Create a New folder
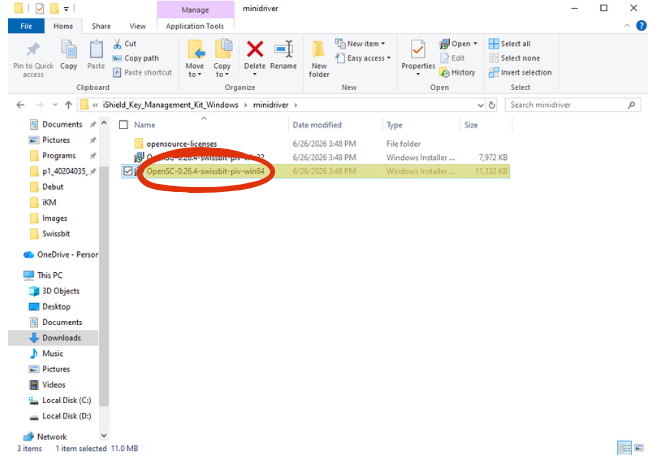The width and height of the screenshot is (649, 462). click(x=319, y=58)
